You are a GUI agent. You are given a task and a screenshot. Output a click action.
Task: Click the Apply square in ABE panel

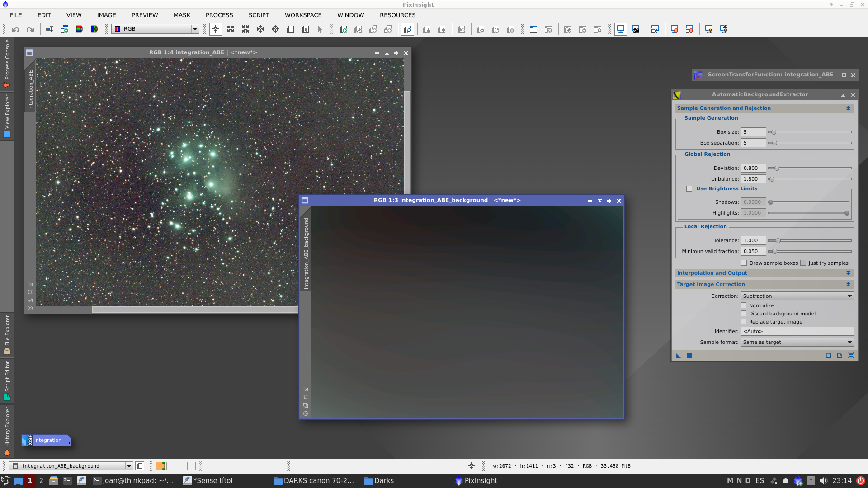click(x=689, y=356)
